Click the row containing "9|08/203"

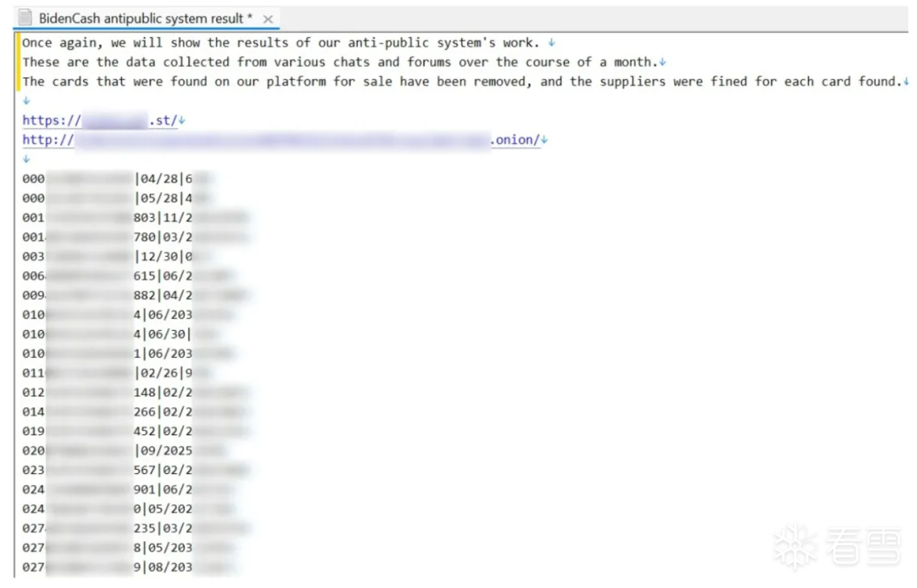click(x=128, y=567)
